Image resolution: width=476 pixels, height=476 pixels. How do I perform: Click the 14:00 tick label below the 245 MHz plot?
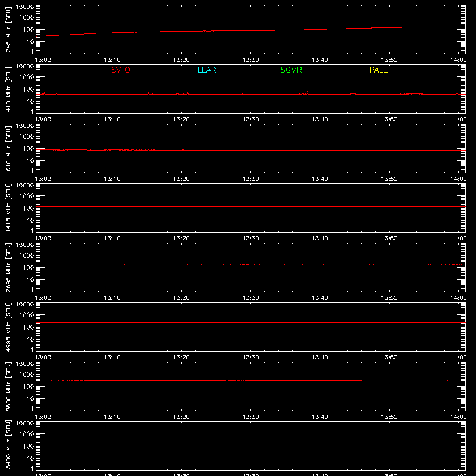point(458,60)
